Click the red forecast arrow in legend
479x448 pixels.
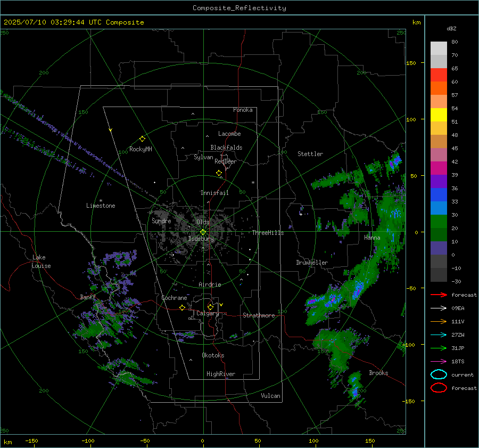[x=439, y=295]
